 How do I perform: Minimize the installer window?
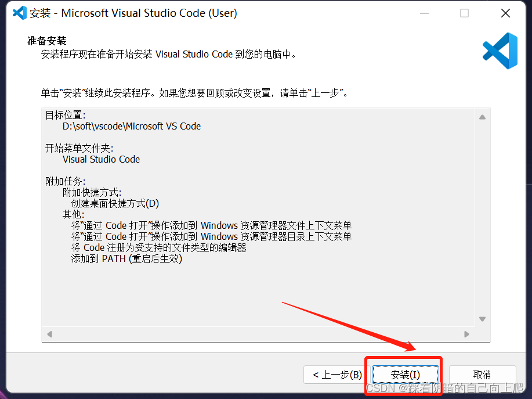[424, 13]
